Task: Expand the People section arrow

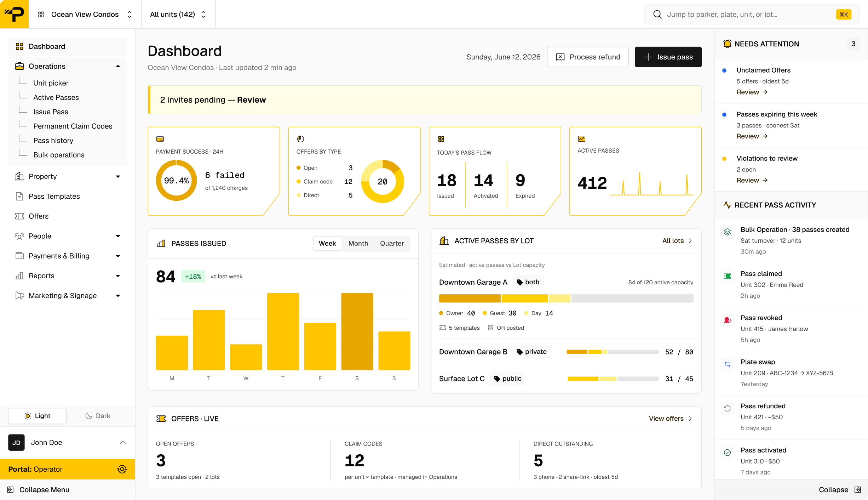Action: [118, 236]
